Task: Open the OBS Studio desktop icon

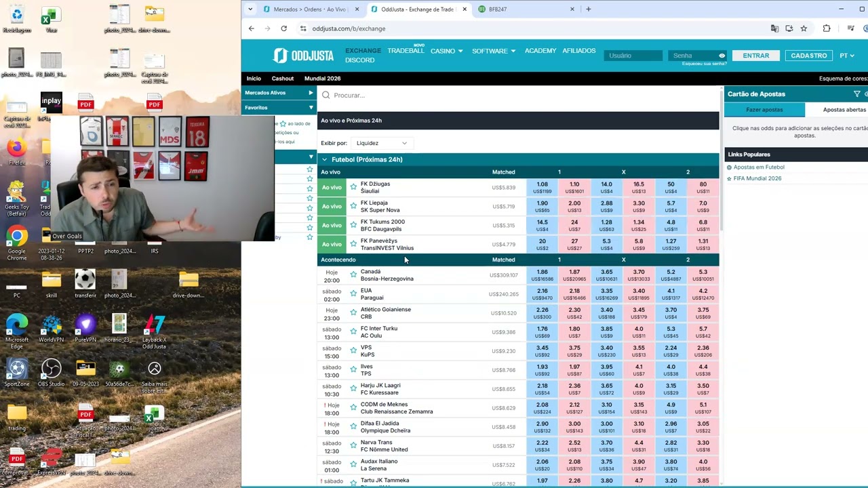Action: 52,372
